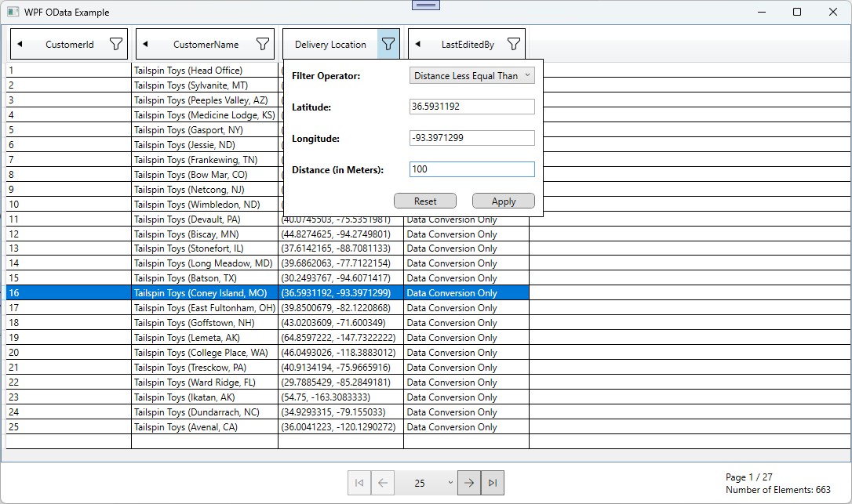This screenshot has width=852, height=504.
Task: Select row Tailspin Toys (Head Office)
Action: (x=188, y=70)
